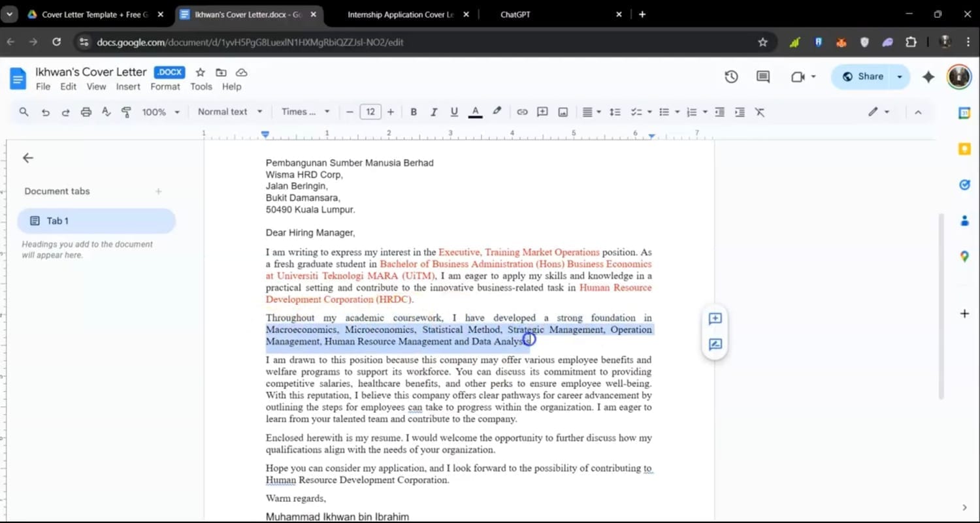Viewport: 980px width, 523px height.
Task: Open the text color picker
Action: [x=476, y=112]
